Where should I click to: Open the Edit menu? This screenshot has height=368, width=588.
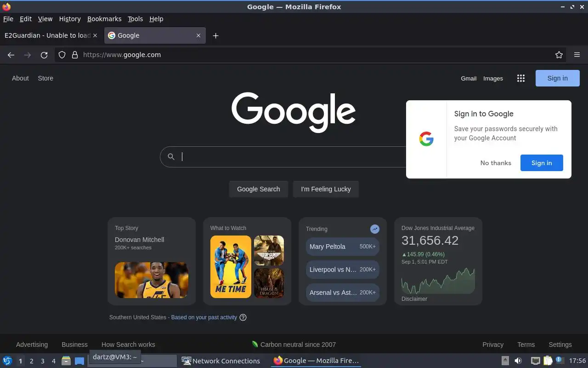26,19
